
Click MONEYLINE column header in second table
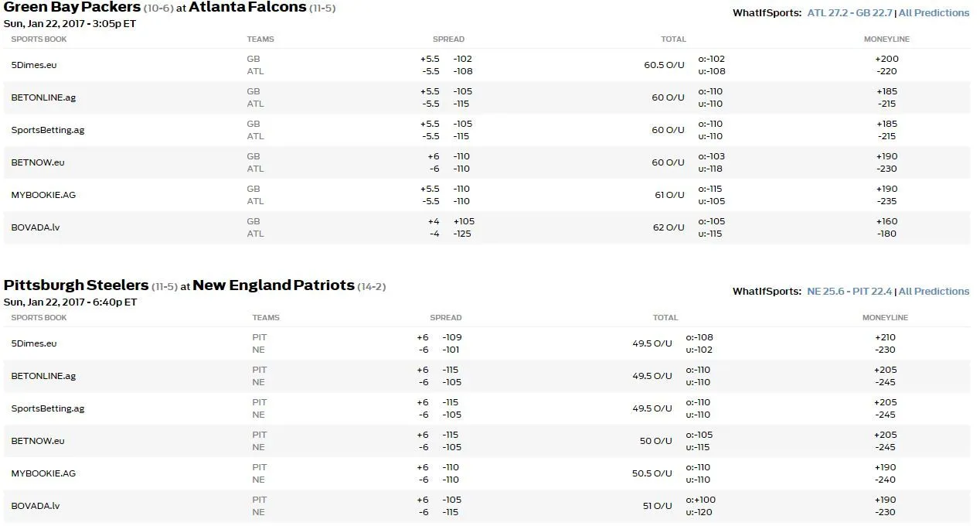tap(885, 318)
